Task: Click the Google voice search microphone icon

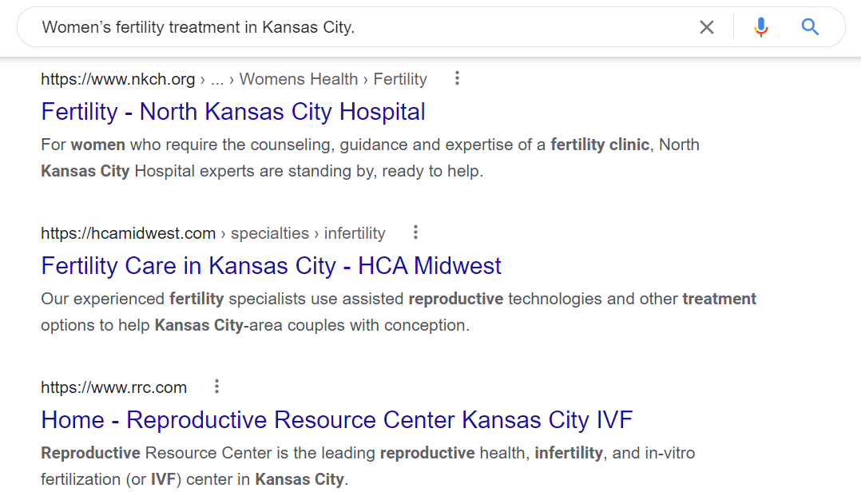Action: (760, 26)
